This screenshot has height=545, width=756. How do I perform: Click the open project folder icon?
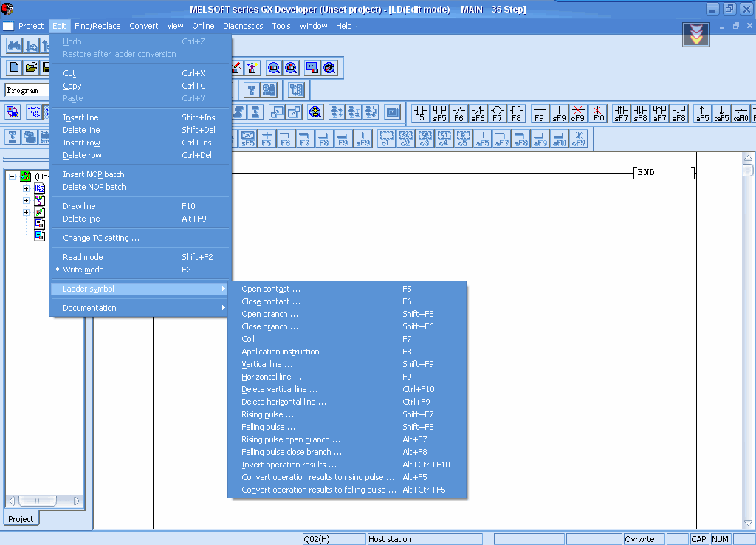click(31, 67)
